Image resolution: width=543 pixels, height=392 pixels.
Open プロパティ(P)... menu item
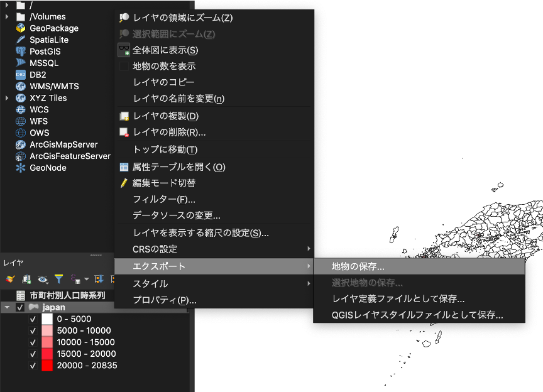(214, 300)
